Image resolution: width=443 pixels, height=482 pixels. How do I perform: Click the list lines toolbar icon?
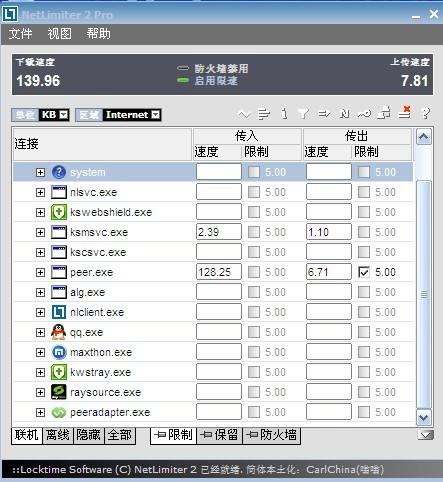264,114
